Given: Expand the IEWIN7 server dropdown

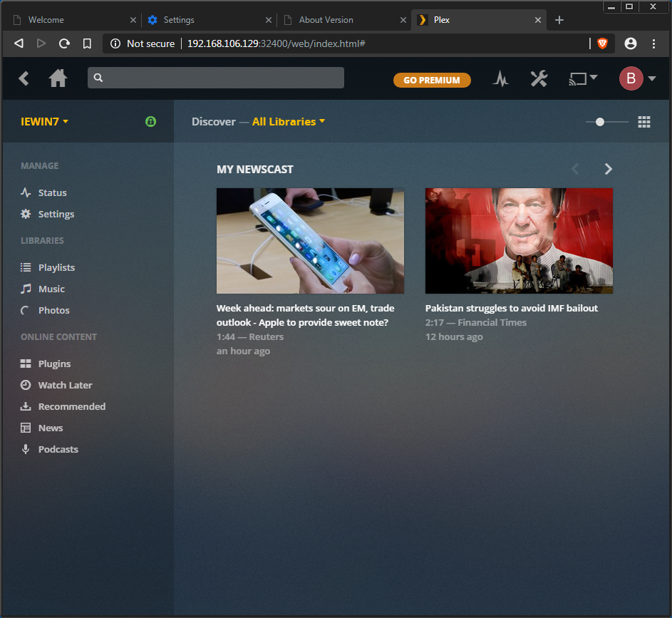Looking at the screenshot, I should click(45, 122).
